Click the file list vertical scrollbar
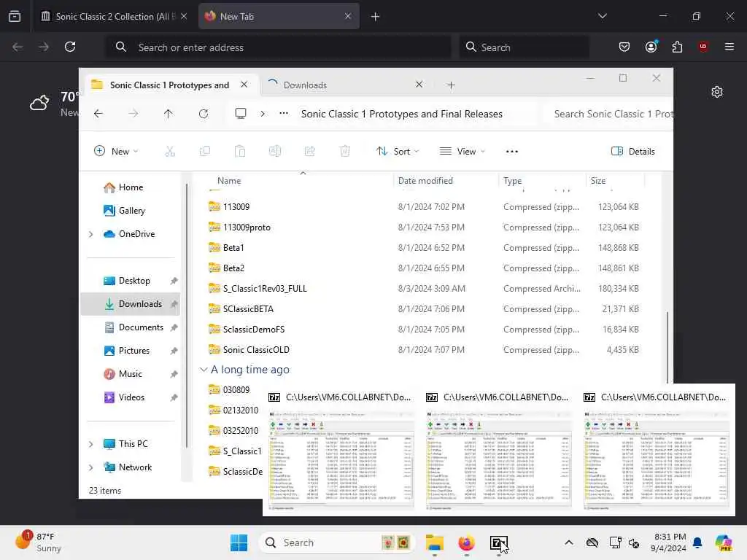The width and height of the screenshot is (747, 560). click(667, 348)
